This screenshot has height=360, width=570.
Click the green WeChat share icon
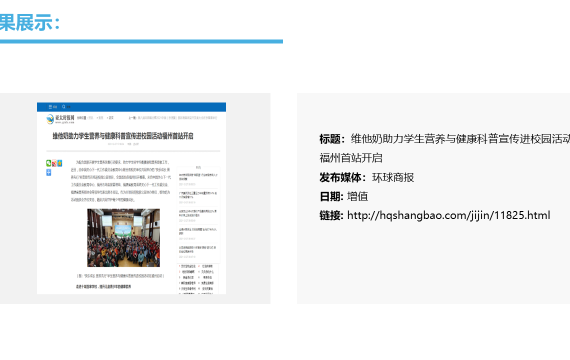click(x=48, y=163)
